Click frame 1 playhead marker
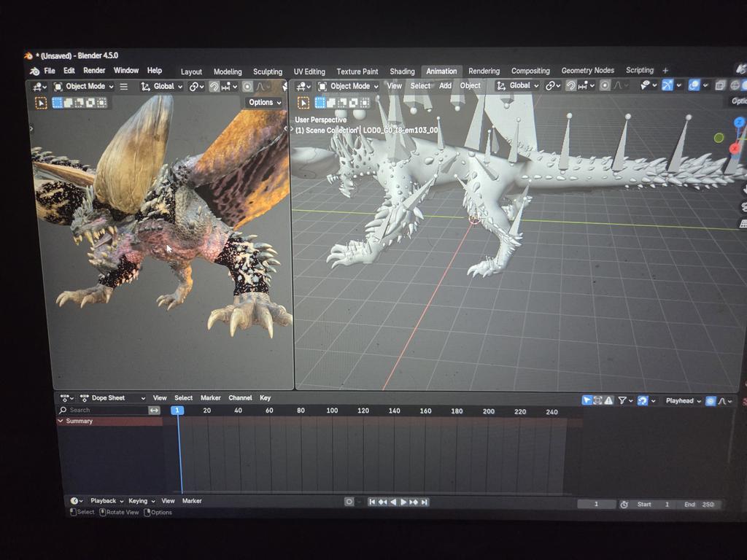 pos(177,411)
